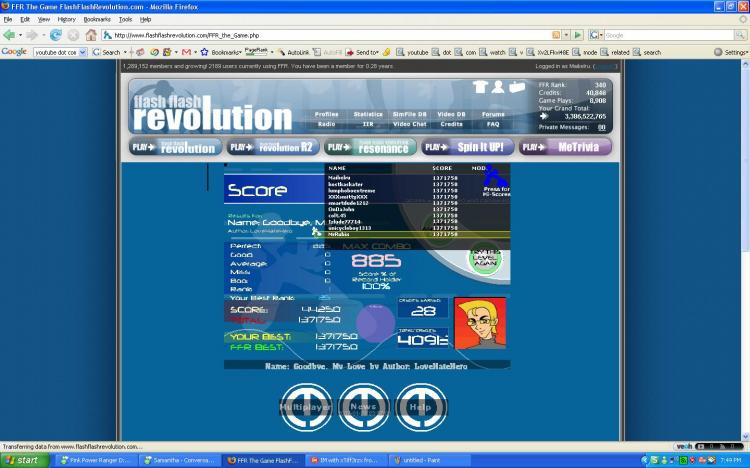This screenshot has width=750, height=468.
Task: Click the Stop loading icon
Action: (x=73, y=35)
